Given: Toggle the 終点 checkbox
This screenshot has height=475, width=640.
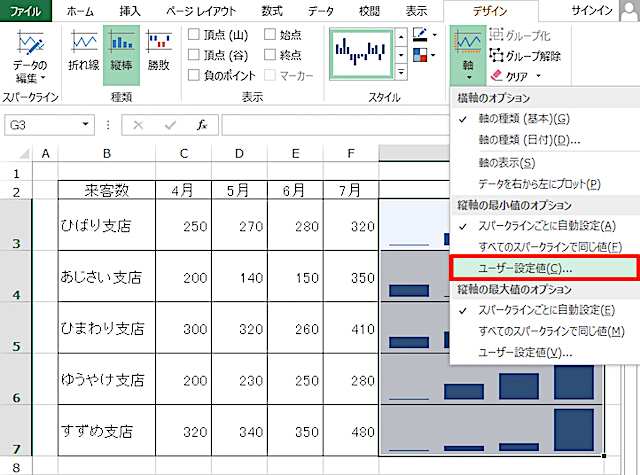Looking at the screenshot, I should (270, 55).
